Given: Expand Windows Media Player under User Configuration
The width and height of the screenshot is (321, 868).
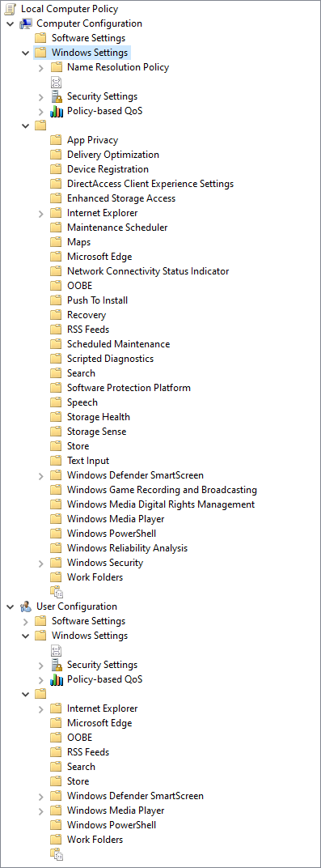Looking at the screenshot, I should tap(41, 811).
